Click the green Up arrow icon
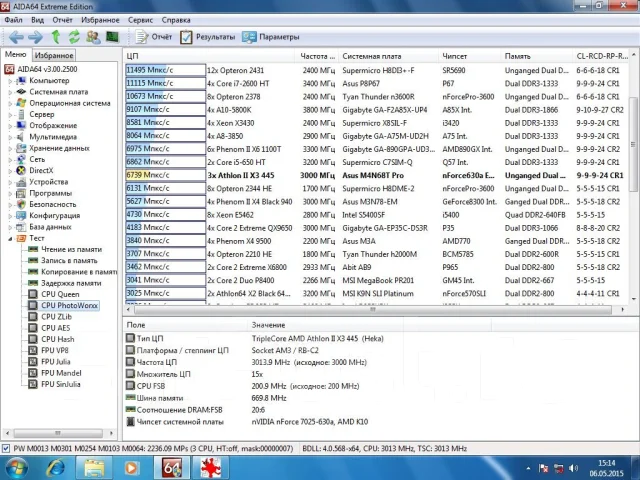Image resolution: width=640 pixels, height=480 pixels. coord(56,37)
